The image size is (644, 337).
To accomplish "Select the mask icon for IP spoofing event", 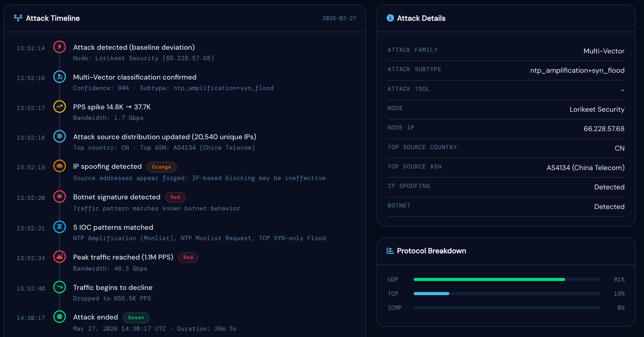I will 60,166.
